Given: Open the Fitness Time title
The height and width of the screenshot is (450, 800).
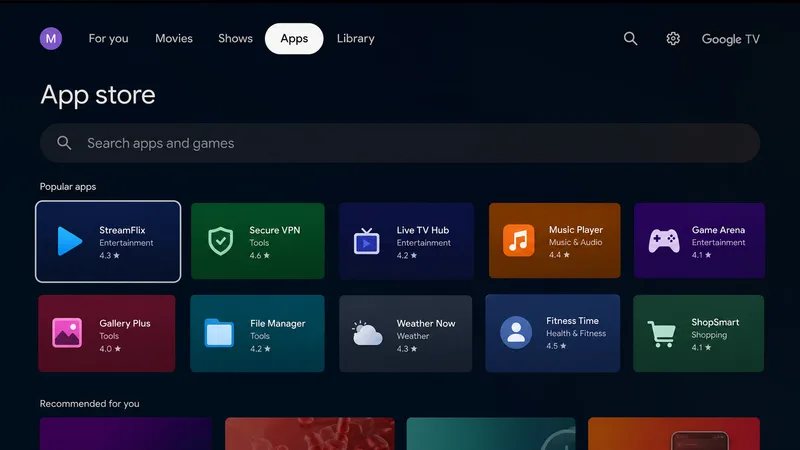Looking at the screenshot, I should pyautogui.click(x=572, y=321).
